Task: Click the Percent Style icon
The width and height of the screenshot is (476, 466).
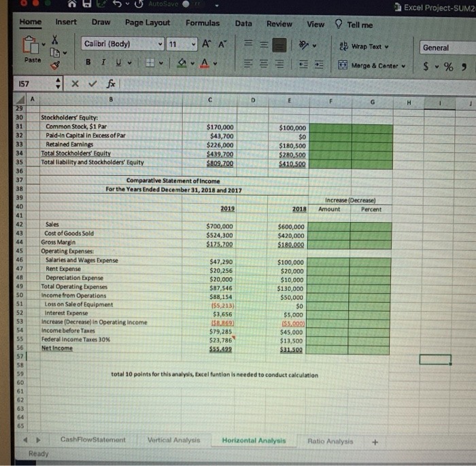Action: [448, 67]
